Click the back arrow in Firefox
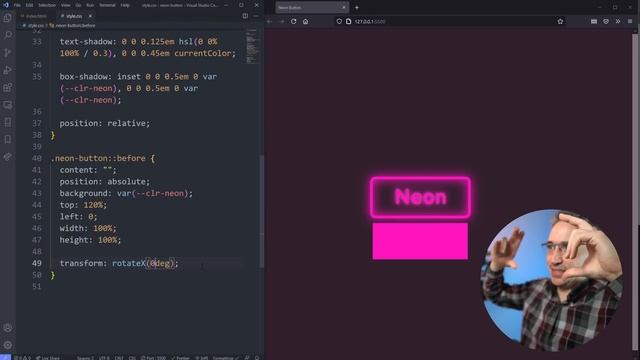 point(269,21)
